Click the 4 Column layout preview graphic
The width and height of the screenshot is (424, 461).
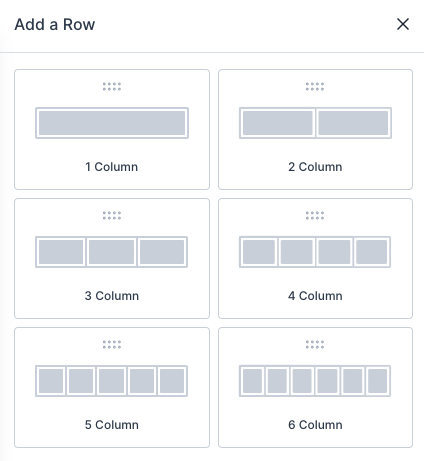point(315,252)
